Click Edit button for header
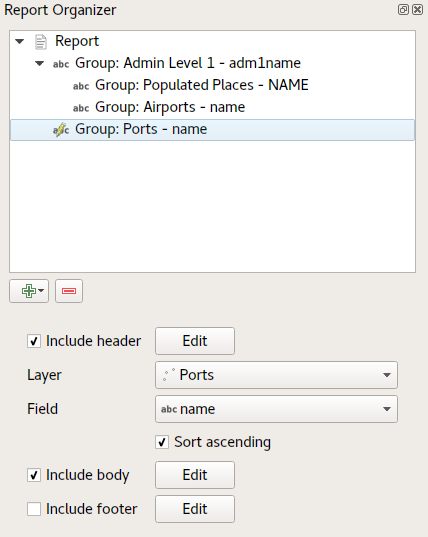This screenshot has height=537, width=428. 195,341
